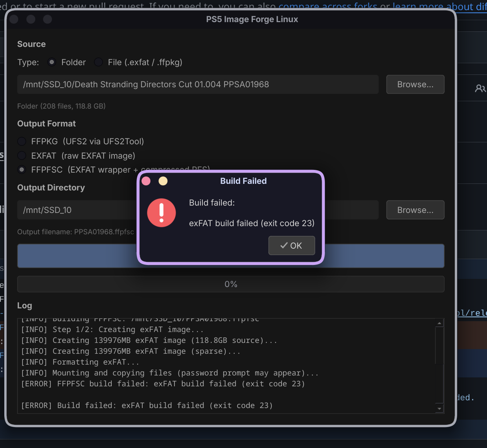Choose EXFAT raw image output format
This screenshot has width=487, height=448.
(22, 156)
